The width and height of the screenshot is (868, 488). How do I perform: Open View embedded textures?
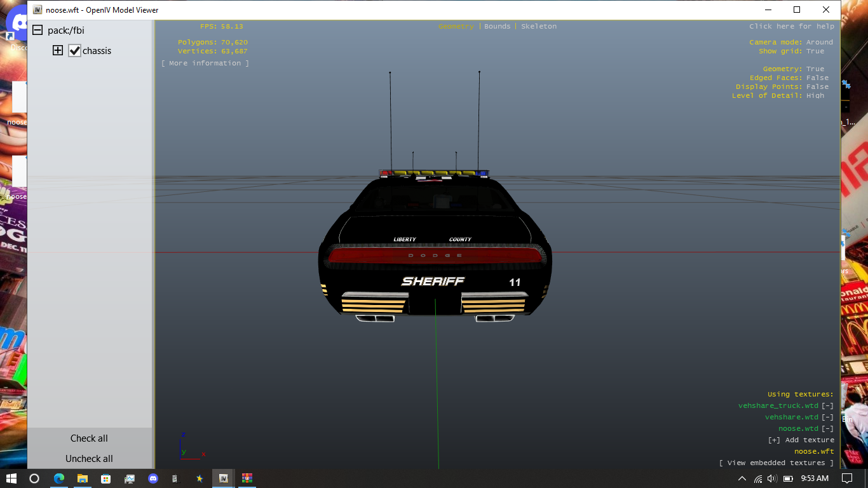click(776, 463)
